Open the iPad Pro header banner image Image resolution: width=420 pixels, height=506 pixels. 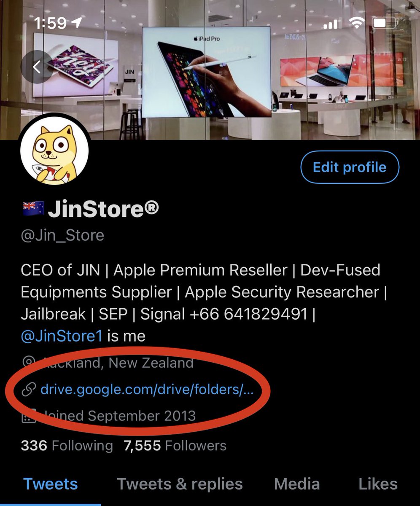[x=210, y=70]
